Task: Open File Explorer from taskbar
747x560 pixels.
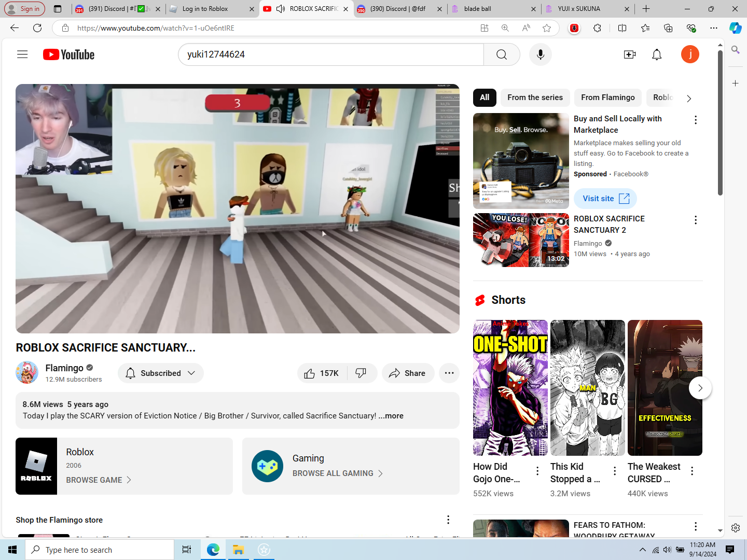Action: 239,550
